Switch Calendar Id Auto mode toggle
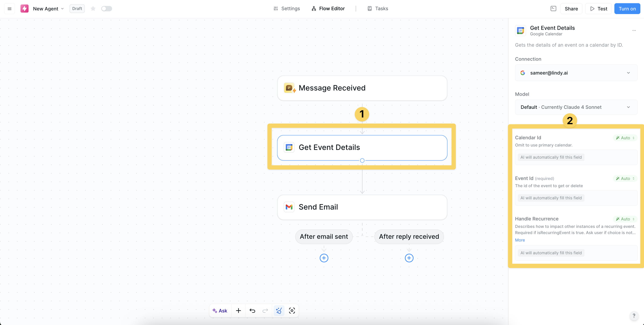Screen dimensions: 644x325 [625, 138]
